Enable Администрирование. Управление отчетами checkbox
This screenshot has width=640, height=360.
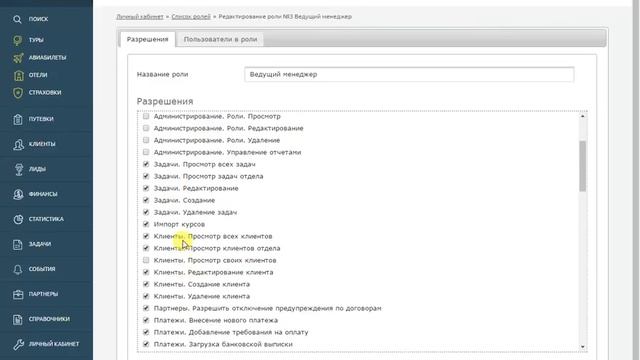coord(146,152)
